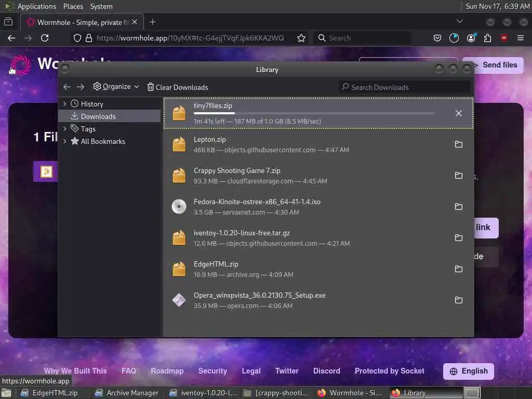The height and width of the screenshot is (399, 532).
Task: Open the Firefox View icon
Action: click(8, 22)
